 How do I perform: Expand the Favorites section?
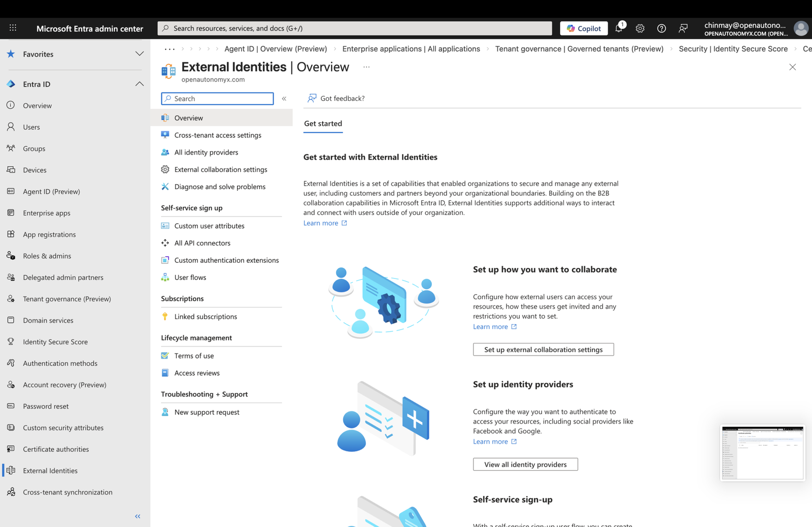[139, 54]
